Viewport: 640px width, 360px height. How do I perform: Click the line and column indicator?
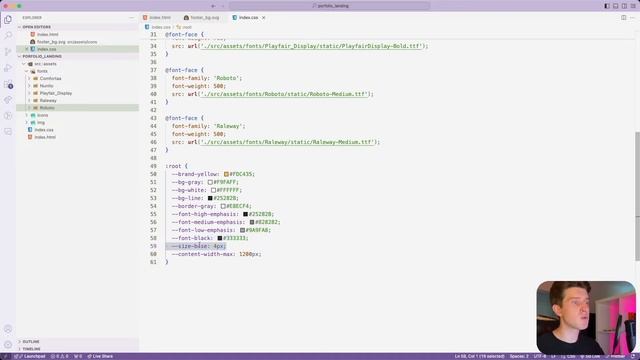(480, 356)
